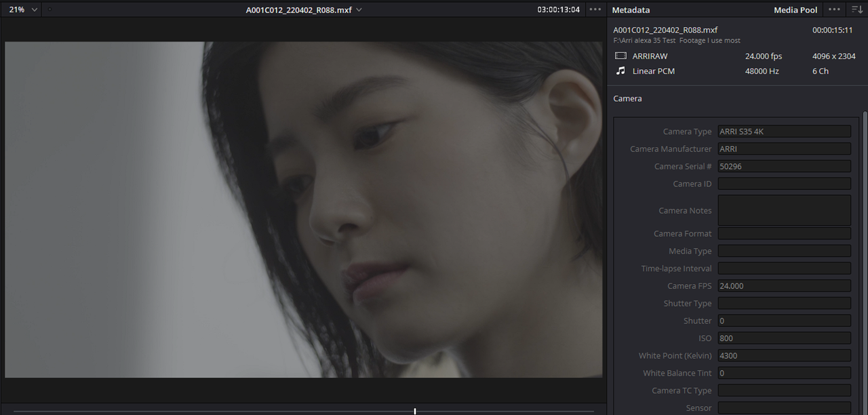The image size is (868, 415).
Task: Click the viewer timecode 03:00:13:04
Action: pos(558,10)
